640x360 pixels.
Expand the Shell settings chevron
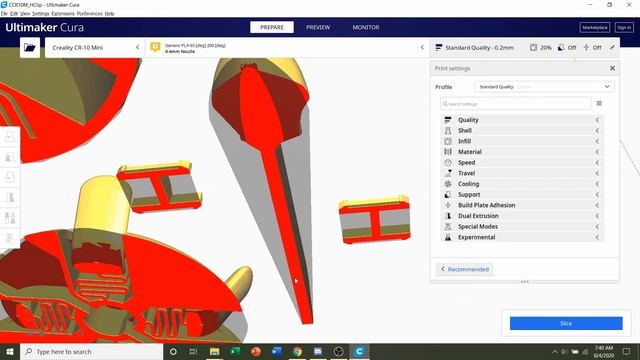(x=597, y=130)
